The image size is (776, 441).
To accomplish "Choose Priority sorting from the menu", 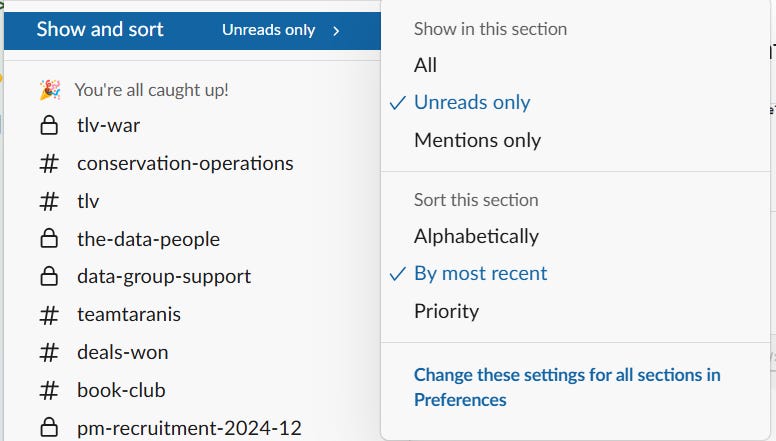I will (x=576, y=311).
